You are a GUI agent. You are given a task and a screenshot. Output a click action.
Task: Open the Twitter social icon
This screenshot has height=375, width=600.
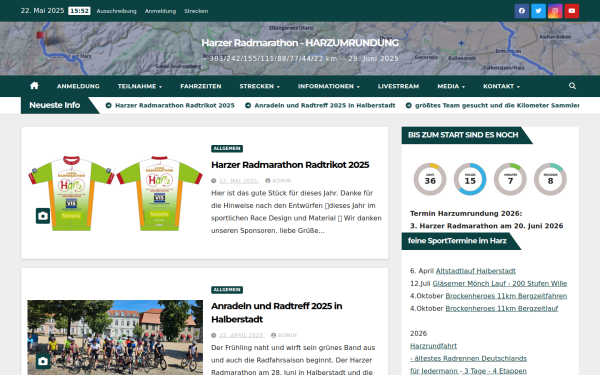(538, 11)
